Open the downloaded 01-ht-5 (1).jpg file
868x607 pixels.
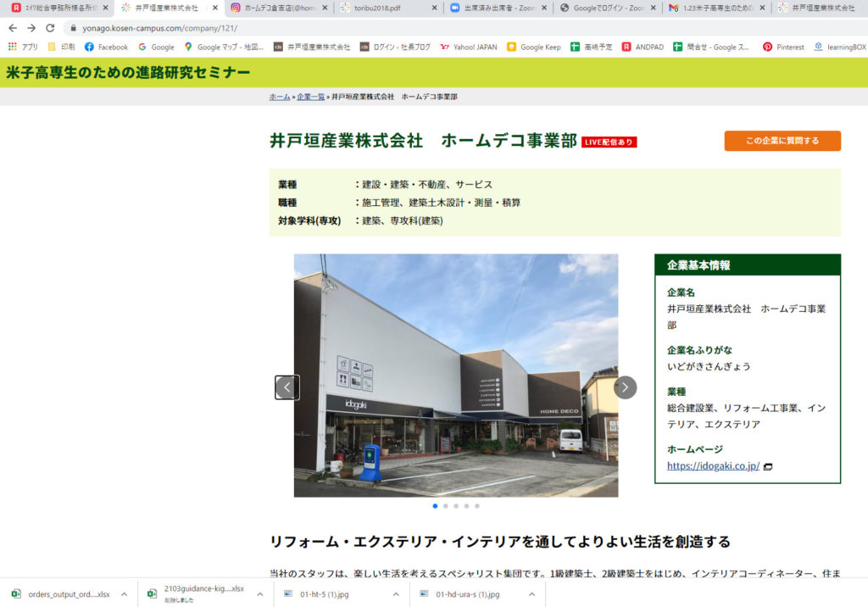click(x=317, y=594)
